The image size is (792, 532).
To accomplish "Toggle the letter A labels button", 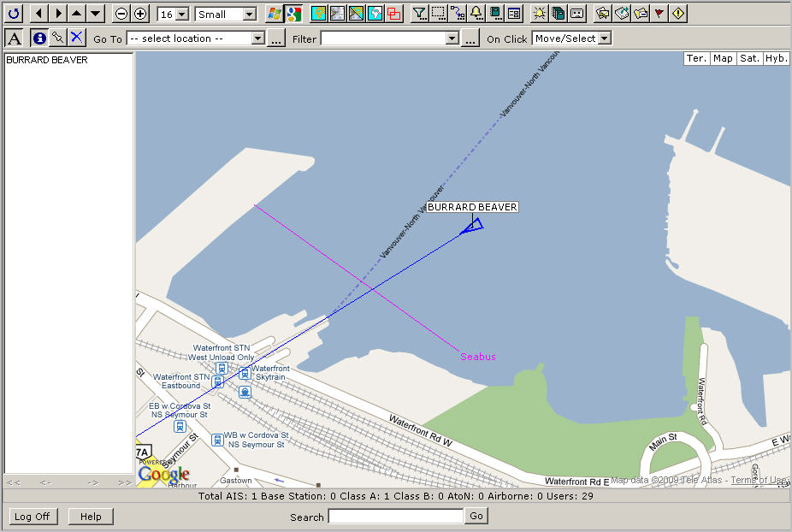I will pyautogui.click(x=15, y=38).
